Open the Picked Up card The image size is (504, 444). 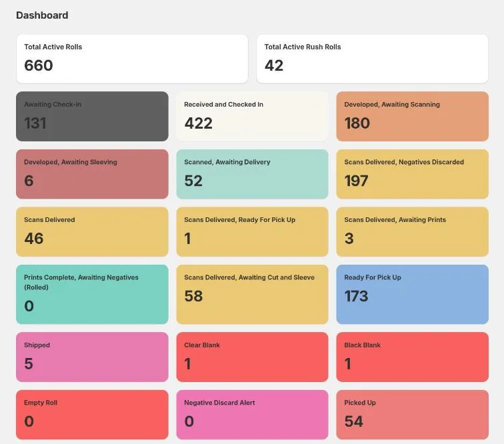point(413,415)
